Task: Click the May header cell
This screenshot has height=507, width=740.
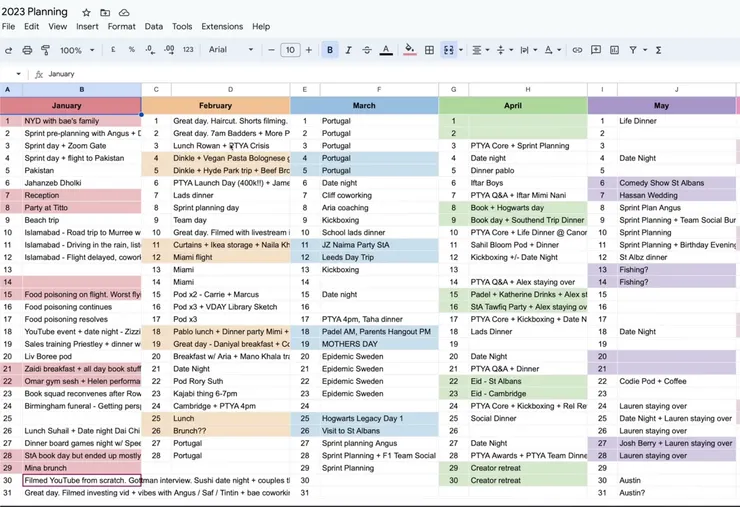Action: pyautogui.click(x=662, y=105)
